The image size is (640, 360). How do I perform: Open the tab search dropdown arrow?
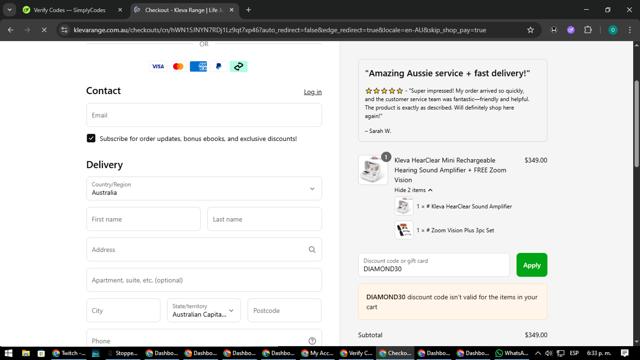(x=9, y=10)
